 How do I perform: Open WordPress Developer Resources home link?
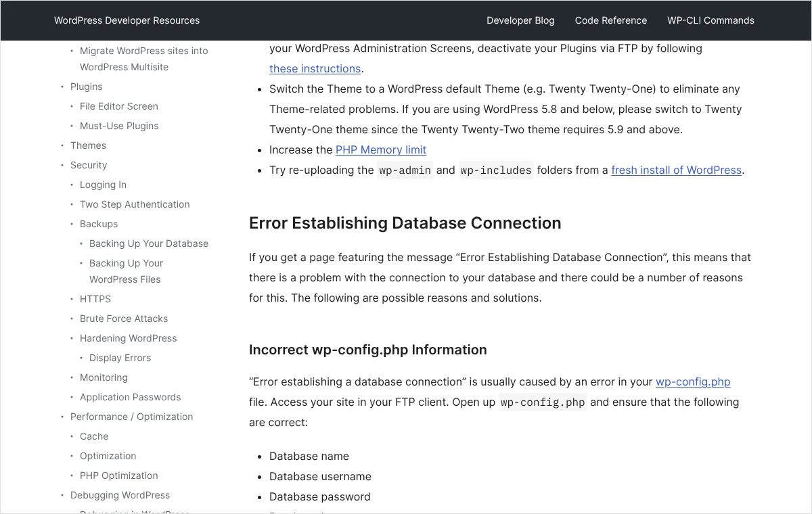[x=127, y=20]
